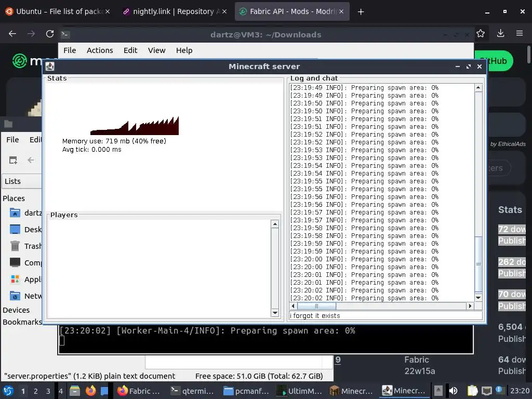Click the new tab icon in file manager toolbar
This screenshot has width=532, height=399.
[13, 160]
